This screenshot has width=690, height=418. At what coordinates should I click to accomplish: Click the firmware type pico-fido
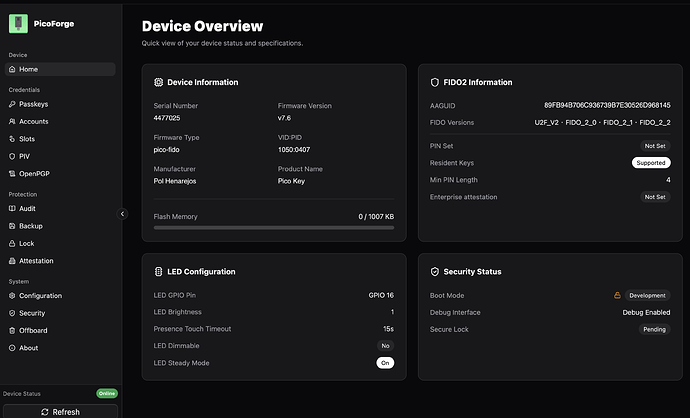[166, 150]
